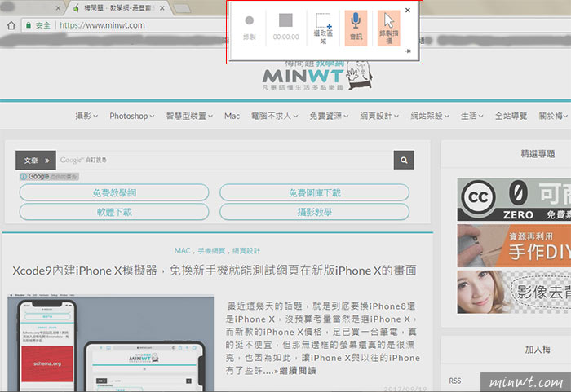Expand the 攝影 menu

coord(86,116)
